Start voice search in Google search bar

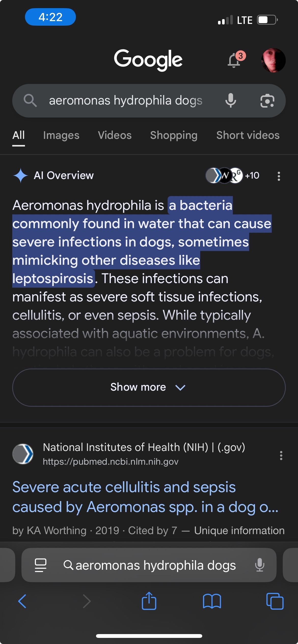(x=231, y=100)
